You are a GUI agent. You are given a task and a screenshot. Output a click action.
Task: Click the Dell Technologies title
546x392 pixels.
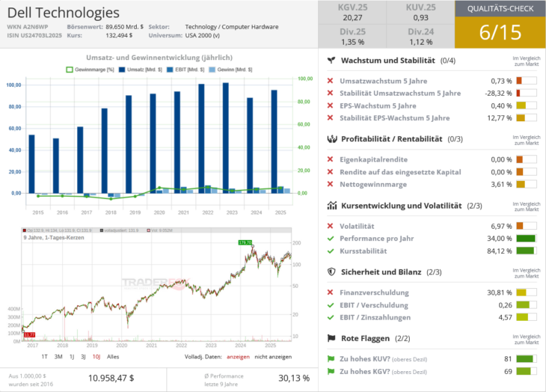(64, 13)
